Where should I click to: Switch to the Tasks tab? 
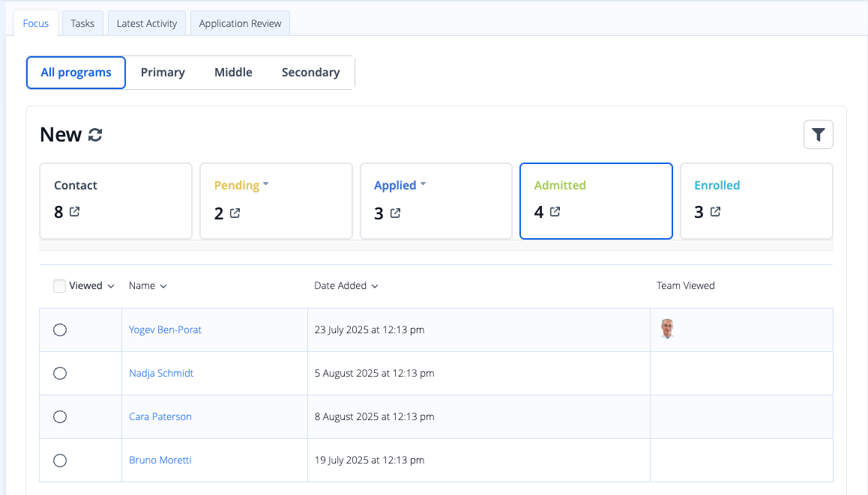(82, 22)
